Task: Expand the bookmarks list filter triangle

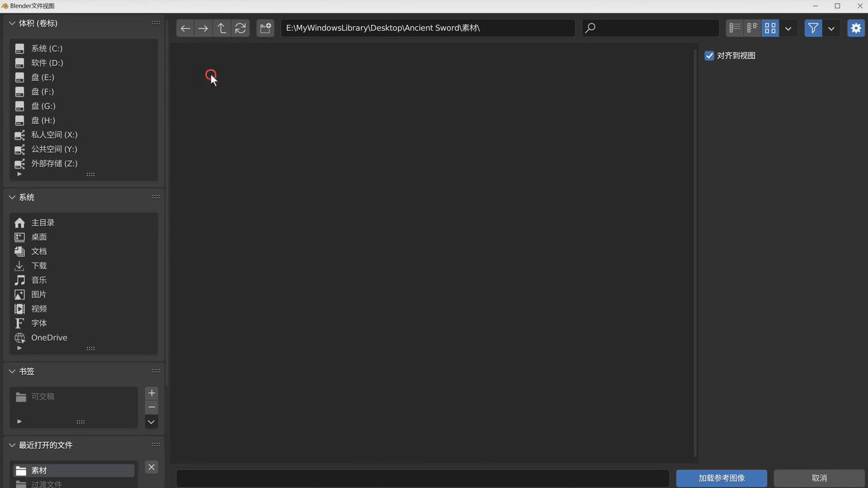Action: pos(19,422)
